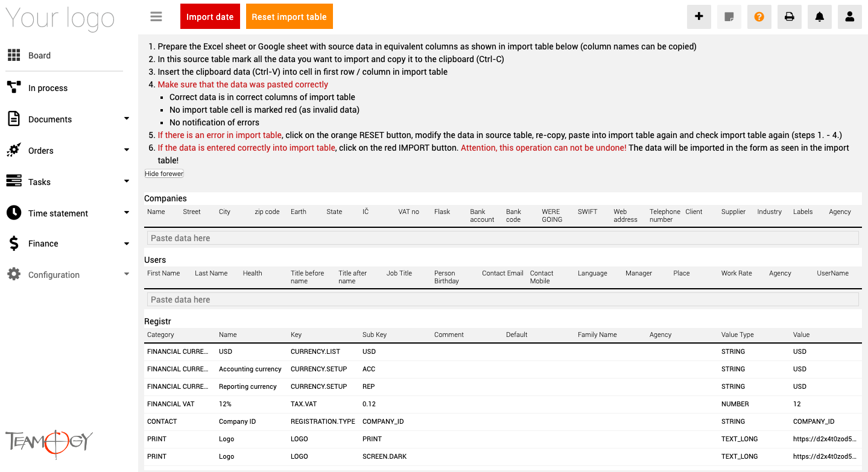Click the Documents file icon
The image size is (868, 472).
click(14, 119)
